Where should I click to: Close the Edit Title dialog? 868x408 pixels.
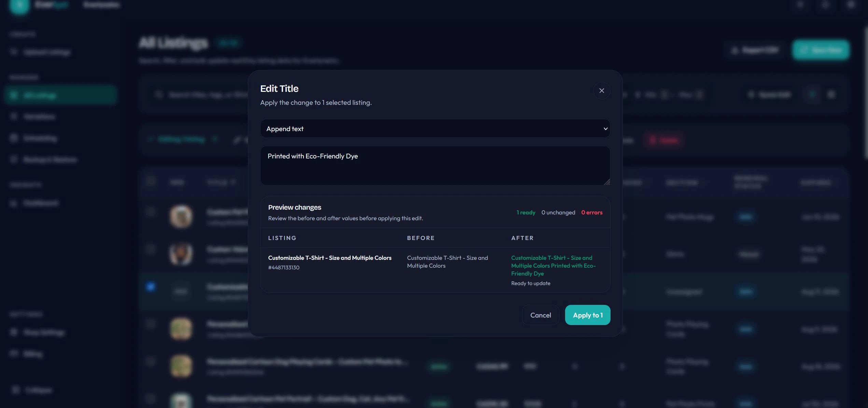[x=601, y=90]
